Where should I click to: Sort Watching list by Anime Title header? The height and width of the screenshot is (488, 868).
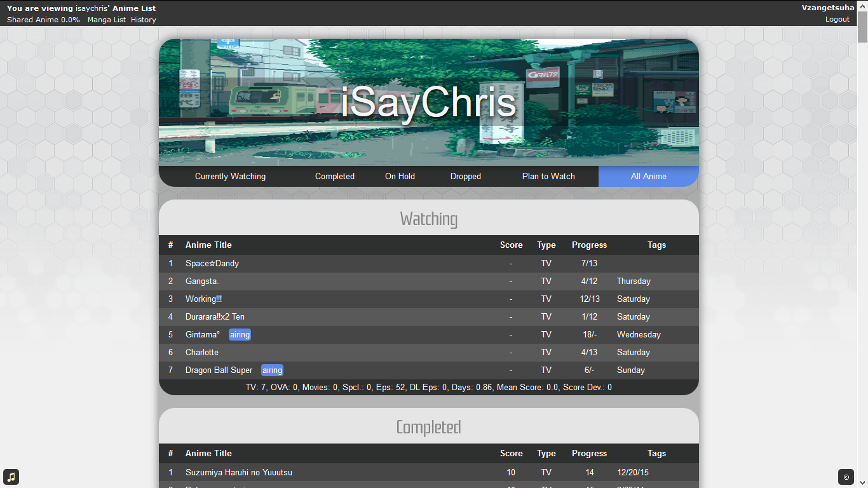pos(208,245)
